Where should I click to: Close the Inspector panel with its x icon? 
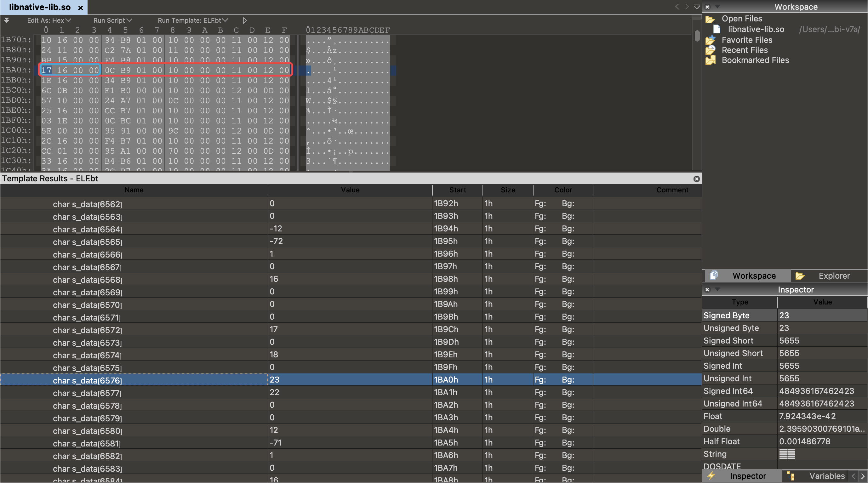707,290
